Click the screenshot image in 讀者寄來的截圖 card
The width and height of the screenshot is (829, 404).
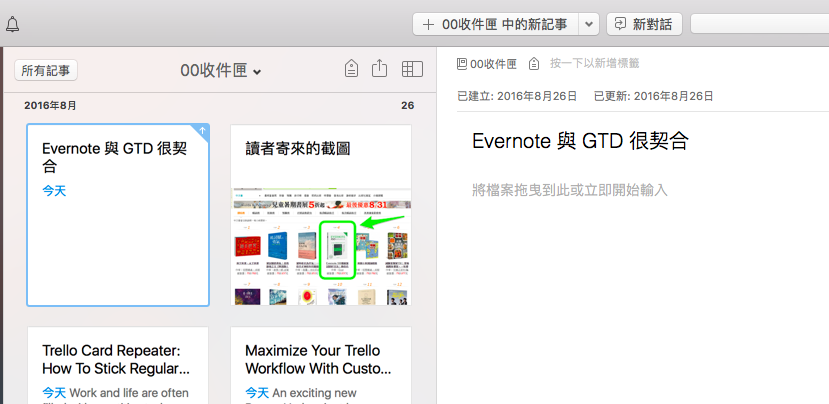321,246
